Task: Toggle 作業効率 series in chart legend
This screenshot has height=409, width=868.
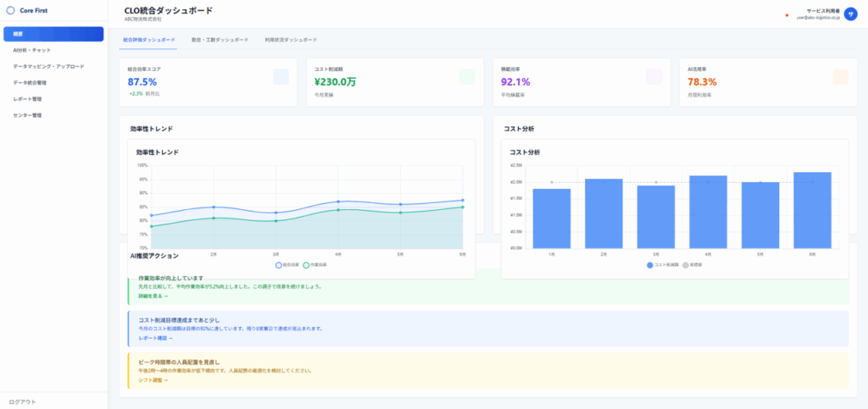Action: click(314, 265)
